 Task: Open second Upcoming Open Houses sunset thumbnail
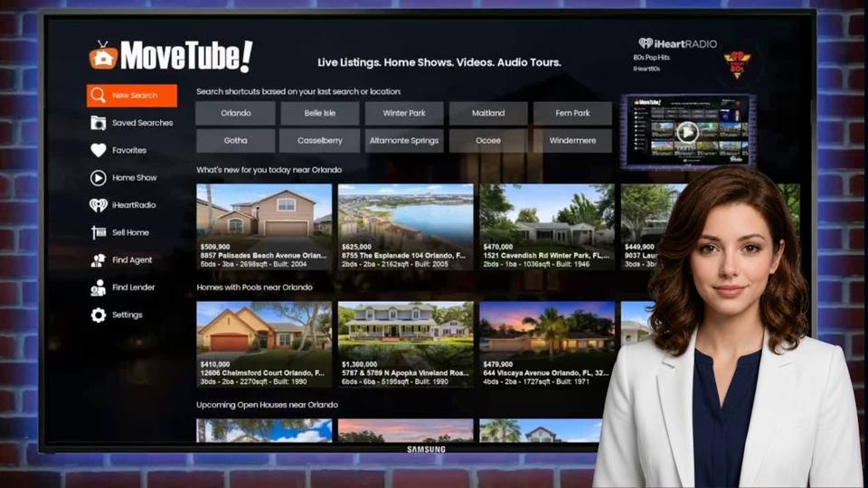click(x=406, y=430)
